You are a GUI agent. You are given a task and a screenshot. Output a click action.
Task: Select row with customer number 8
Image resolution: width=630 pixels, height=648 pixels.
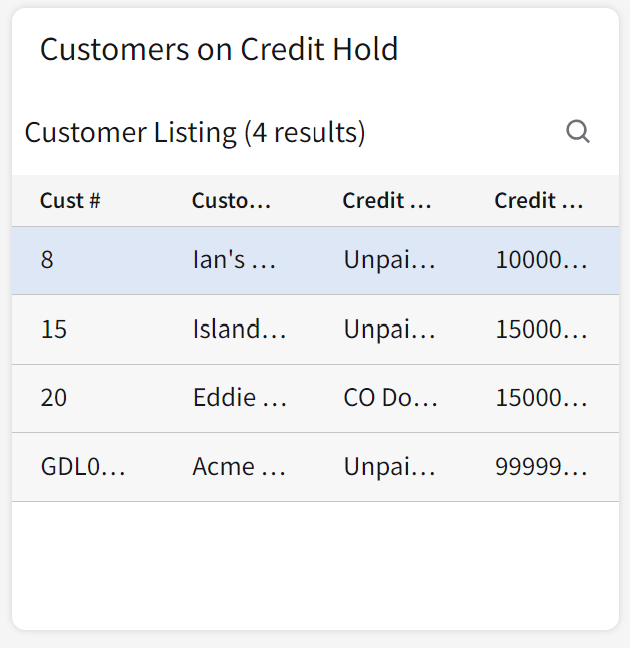click(48, 260)
